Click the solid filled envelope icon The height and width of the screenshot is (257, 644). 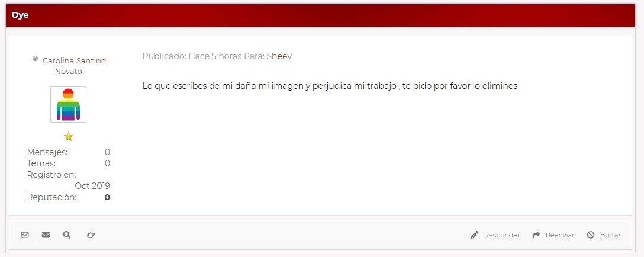46,235
